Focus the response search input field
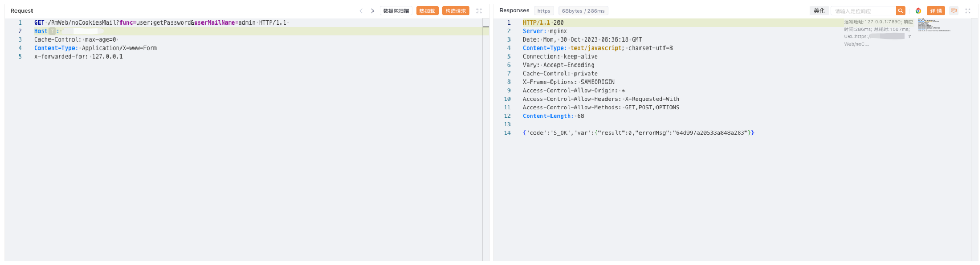 [x=863, y=11]
